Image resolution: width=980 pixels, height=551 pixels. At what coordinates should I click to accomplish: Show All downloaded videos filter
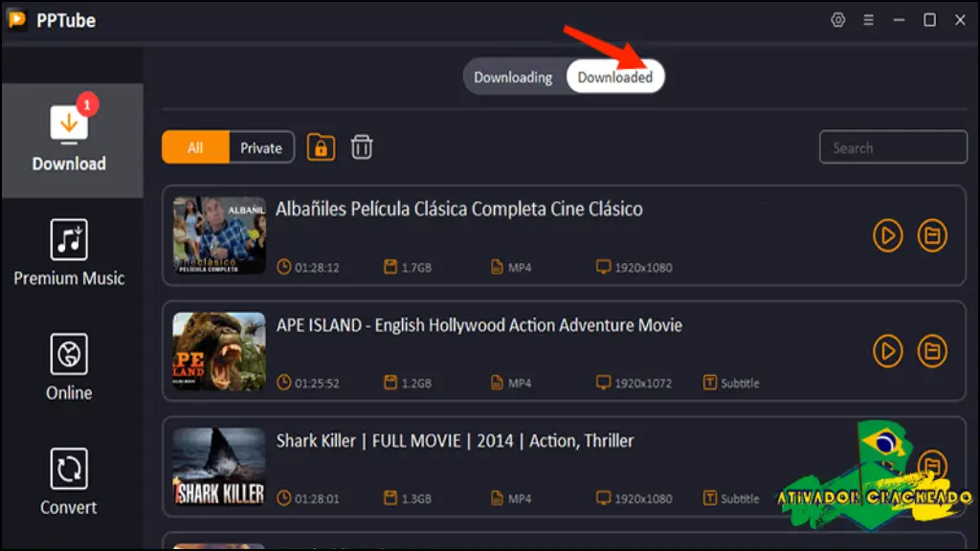tap(195, 147)
